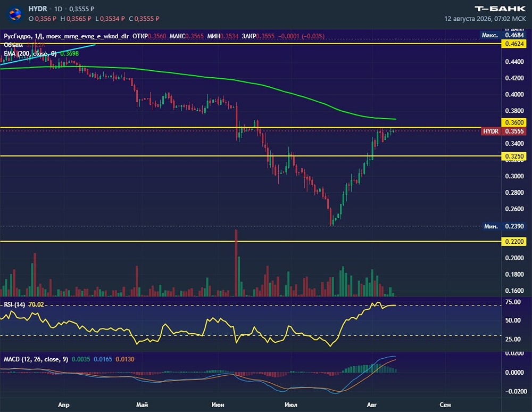532x412 pixels.
Task: Click the 25.00 label on RSI axis
Action: [x=513, y=340]
